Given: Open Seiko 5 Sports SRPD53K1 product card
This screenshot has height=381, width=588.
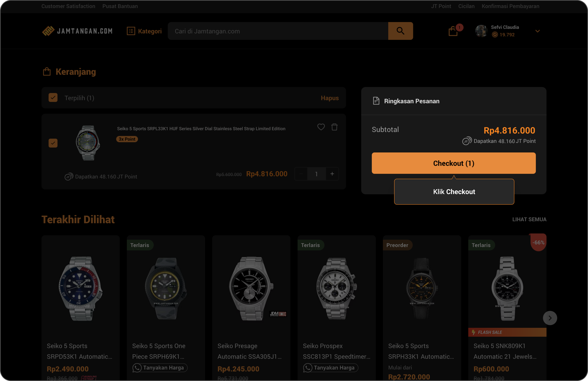Looking at the screenshot, I should tap(80, 308).
